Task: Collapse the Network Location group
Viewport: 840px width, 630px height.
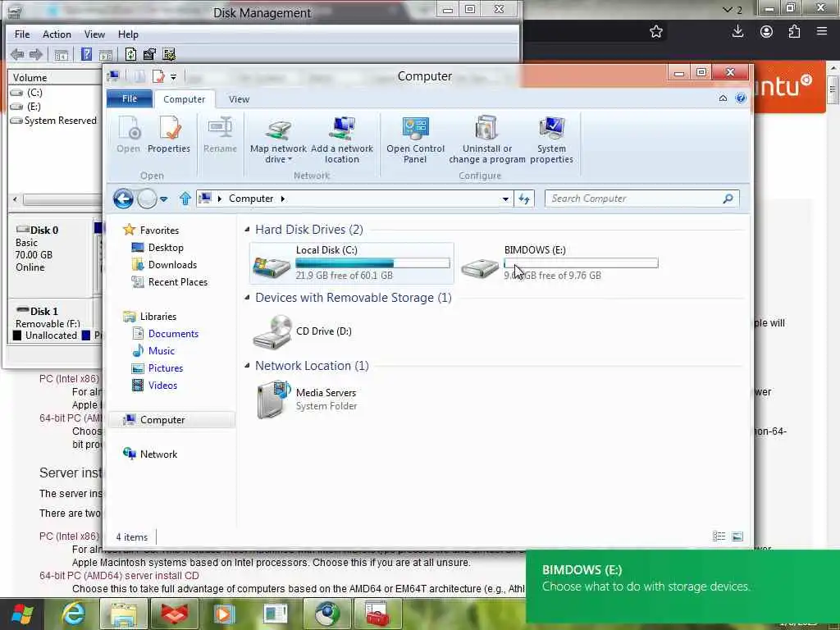Action: (247, 365)
